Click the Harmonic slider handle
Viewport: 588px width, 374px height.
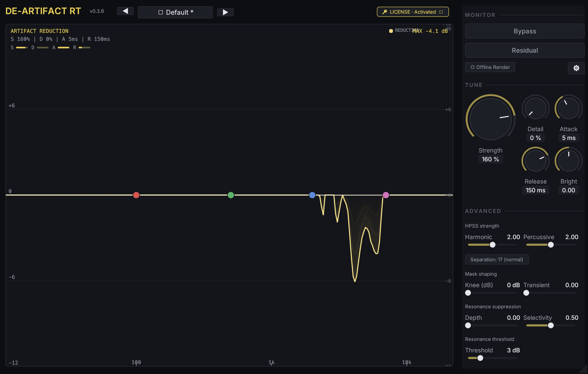[492, 245]
